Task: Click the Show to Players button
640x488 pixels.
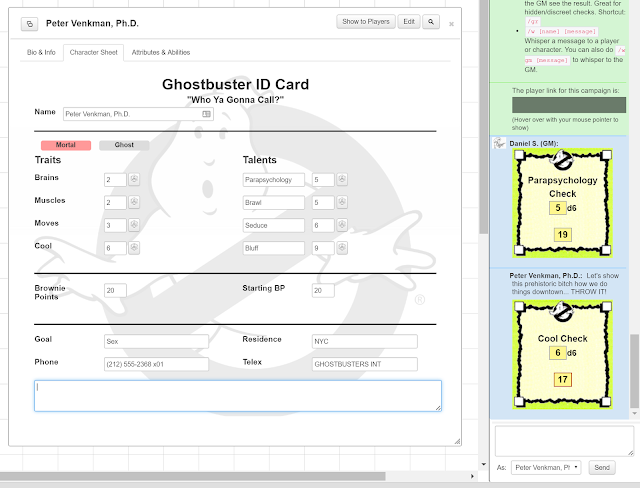Action: pyautogui.click(x=366, y=22)
